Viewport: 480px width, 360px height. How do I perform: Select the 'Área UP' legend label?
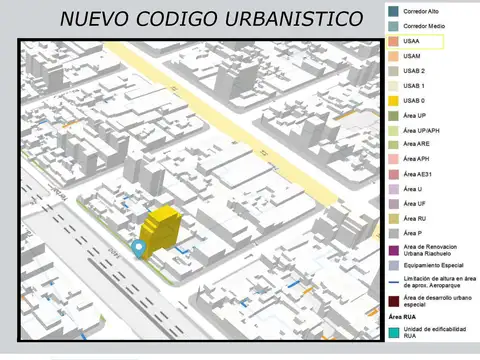click(415, 116)
